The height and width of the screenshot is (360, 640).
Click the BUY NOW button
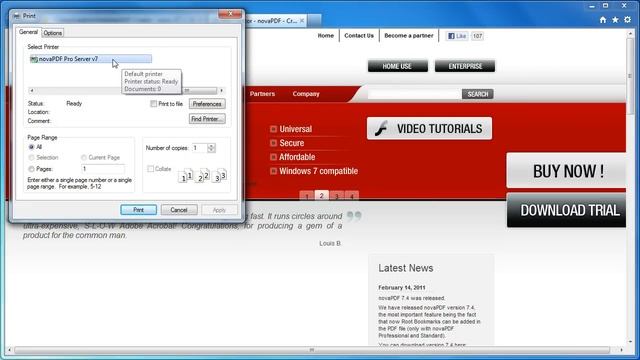tap(566, 171)
